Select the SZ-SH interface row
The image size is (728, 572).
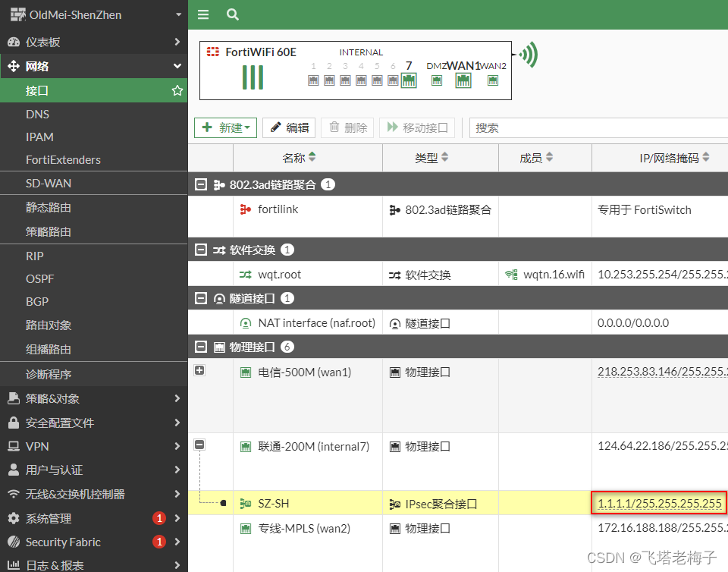[458, 503]
